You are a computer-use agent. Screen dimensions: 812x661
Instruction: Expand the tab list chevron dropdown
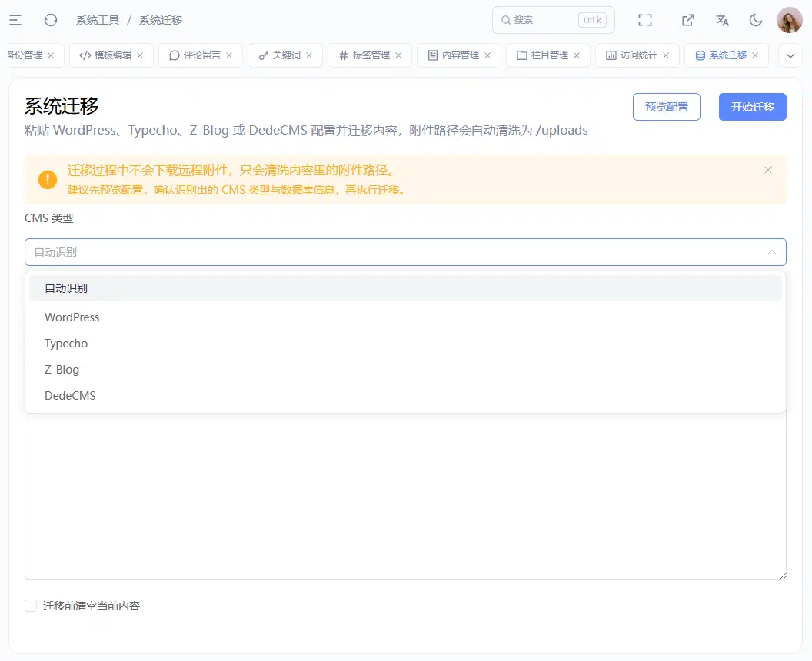click(x=790, y=55)
